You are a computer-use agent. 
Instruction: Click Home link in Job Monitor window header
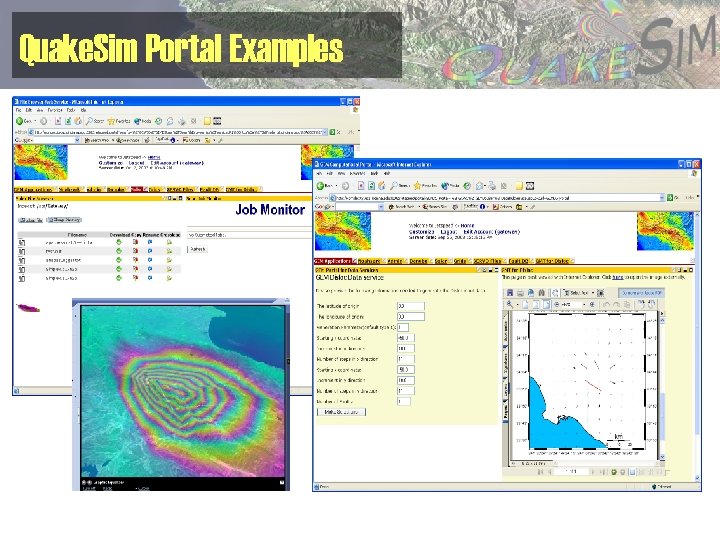(x=154, y=158)
